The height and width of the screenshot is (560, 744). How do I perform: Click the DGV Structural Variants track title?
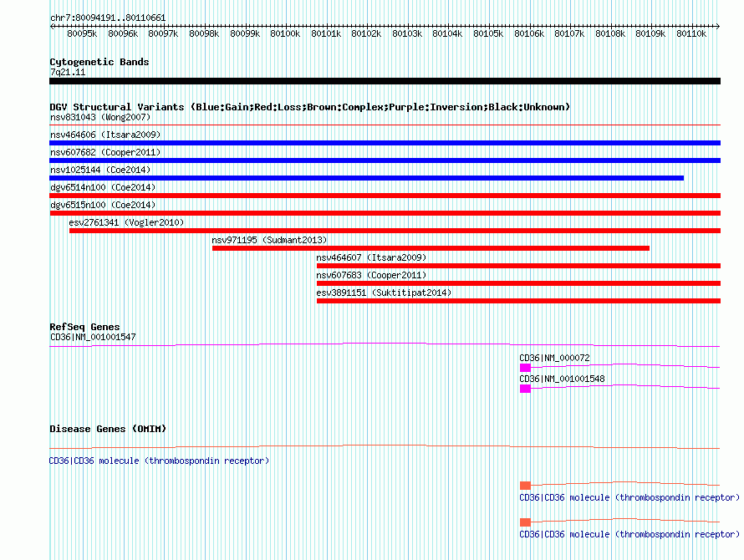coord(310,107)
